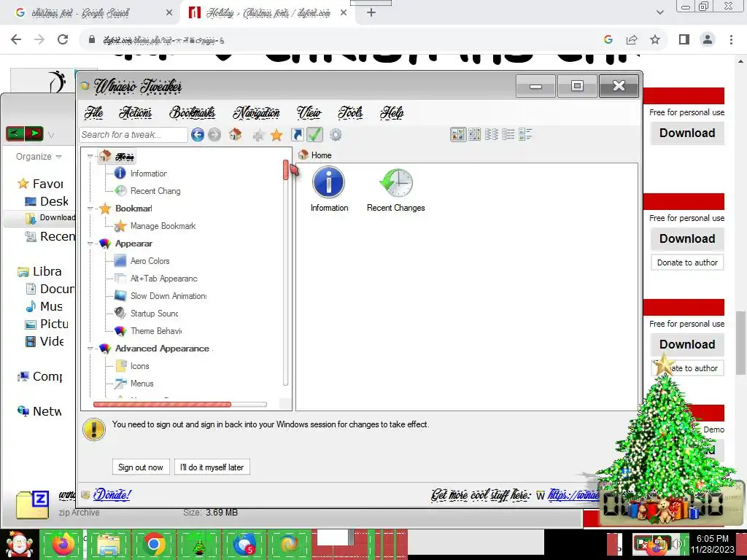747x560 pixels.
Task: Click the Donate to author button below second Download
Action: [687, 262]
